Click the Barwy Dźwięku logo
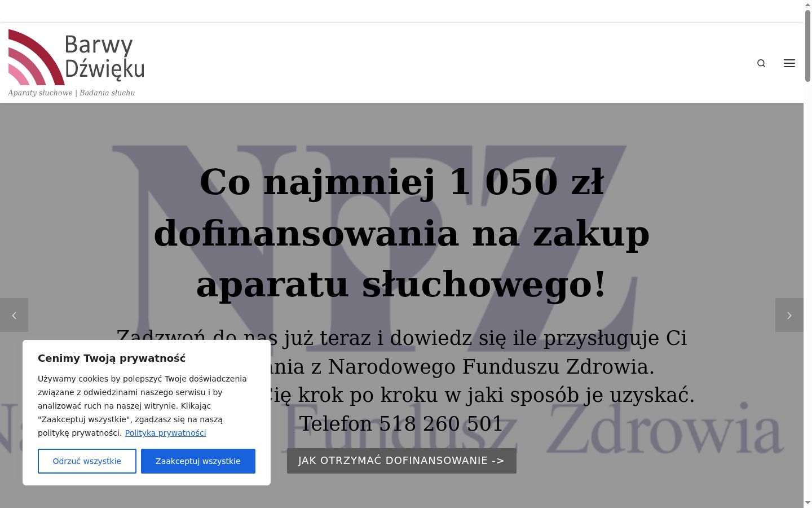This screenshot has width=812, height=508. [x=76, y=57]
